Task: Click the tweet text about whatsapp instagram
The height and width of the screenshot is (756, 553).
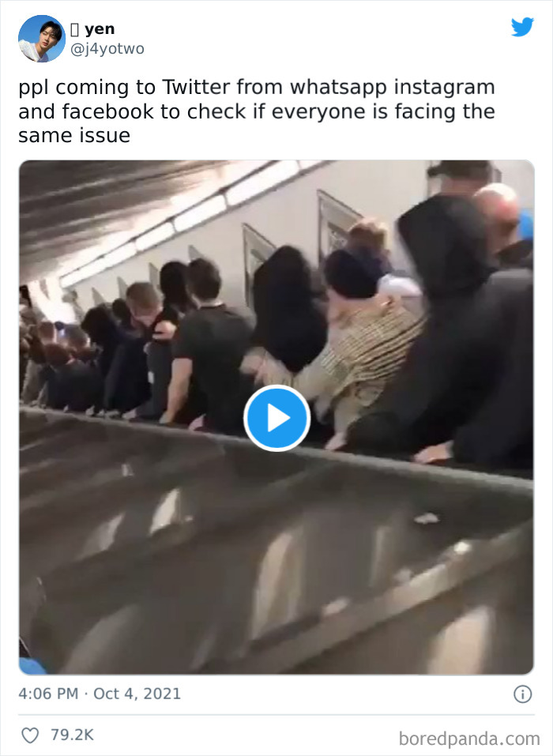Action: 257,111
